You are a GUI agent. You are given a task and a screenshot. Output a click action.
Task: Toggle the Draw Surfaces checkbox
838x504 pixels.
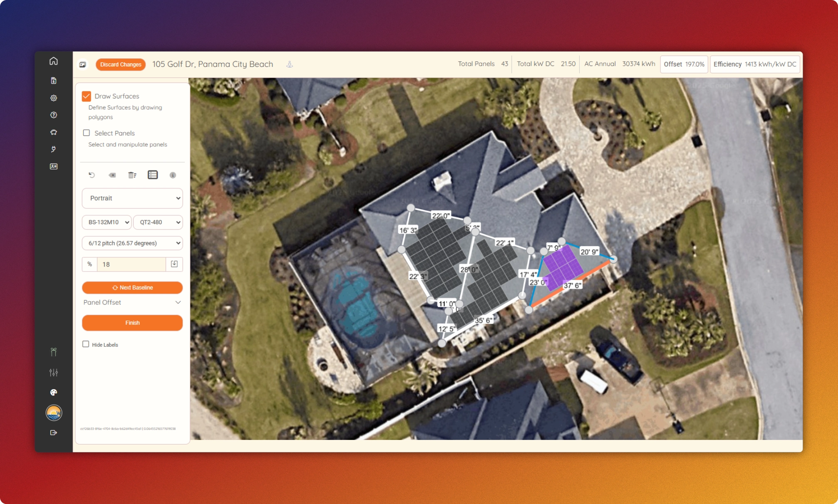click(87, 96)
